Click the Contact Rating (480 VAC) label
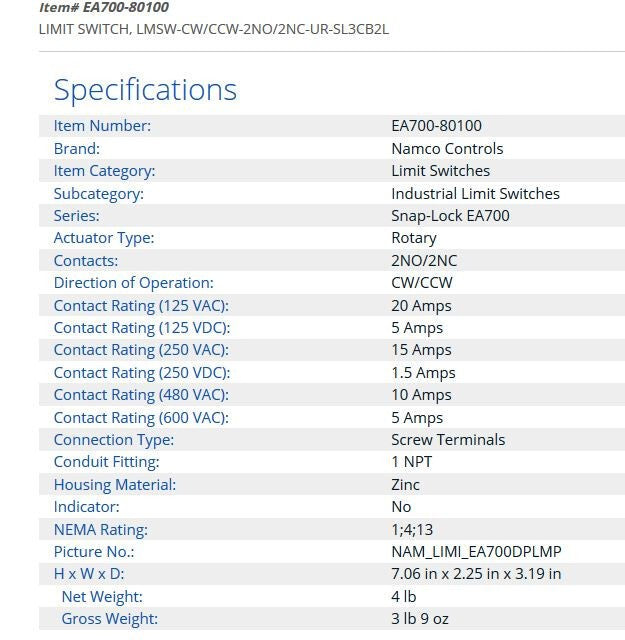Viewport: 625px width, 640px height. point(140,395)
